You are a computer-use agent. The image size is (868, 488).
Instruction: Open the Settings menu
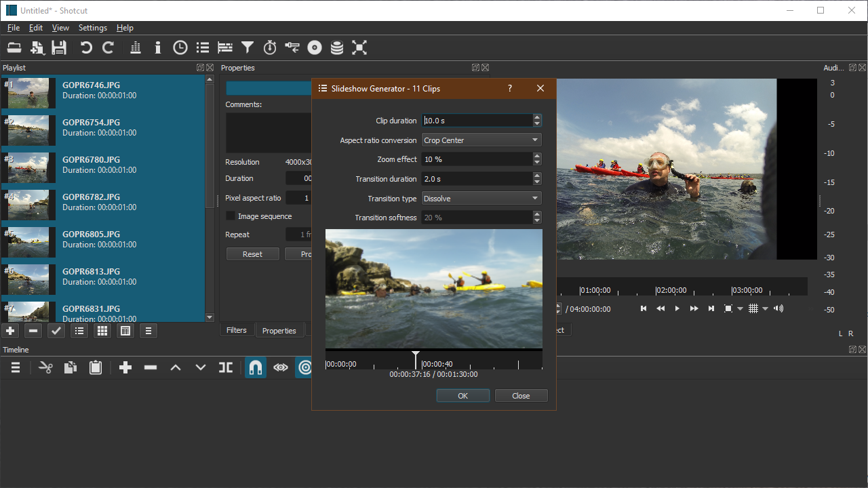click(93, 28)
